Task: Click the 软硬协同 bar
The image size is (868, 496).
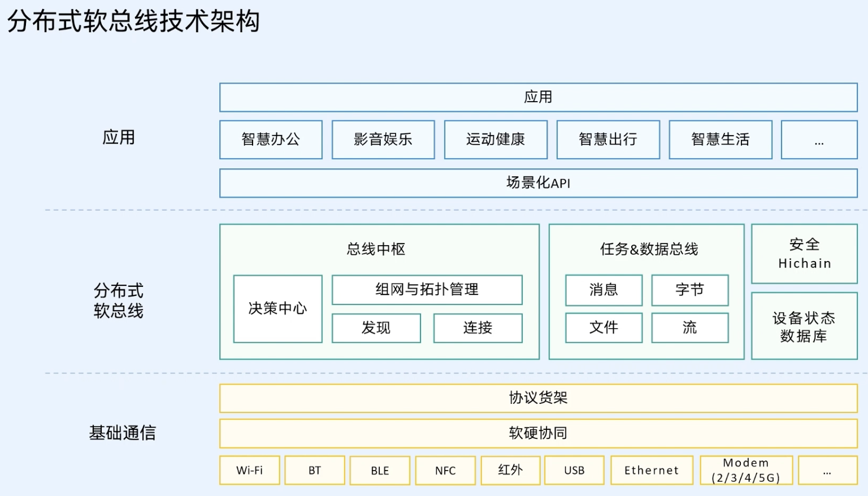Action: 539,433
